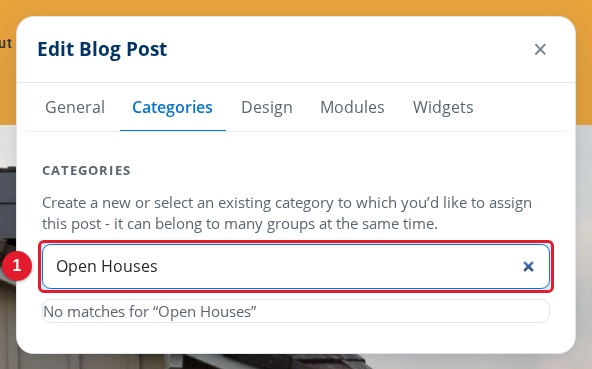Go to the Modules tab
592x369 pixels.
[352, 107]
